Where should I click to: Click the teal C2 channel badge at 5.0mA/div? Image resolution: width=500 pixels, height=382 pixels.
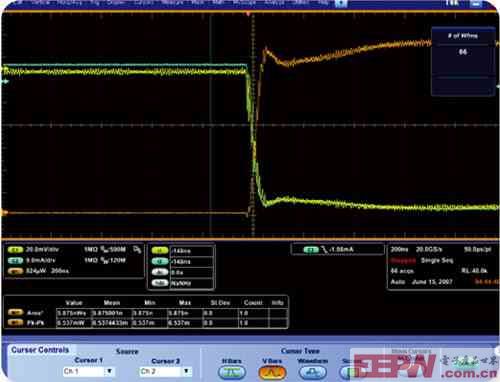pos(15,260)
